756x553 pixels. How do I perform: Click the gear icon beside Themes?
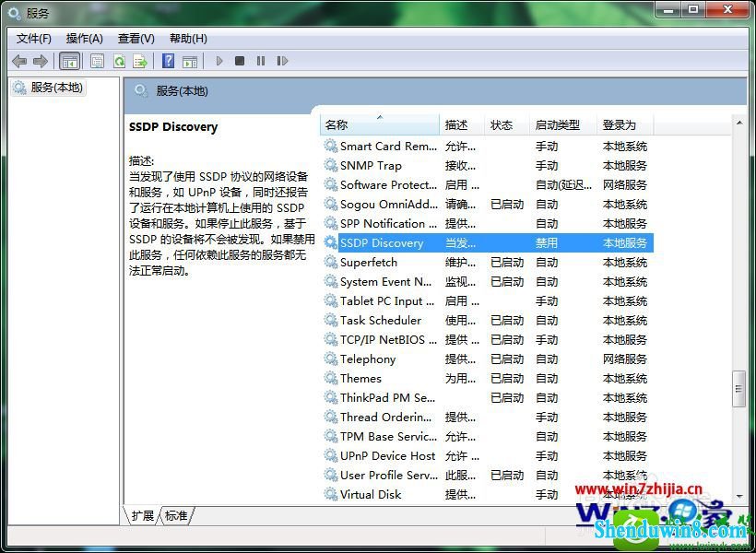tap(331, 378)
